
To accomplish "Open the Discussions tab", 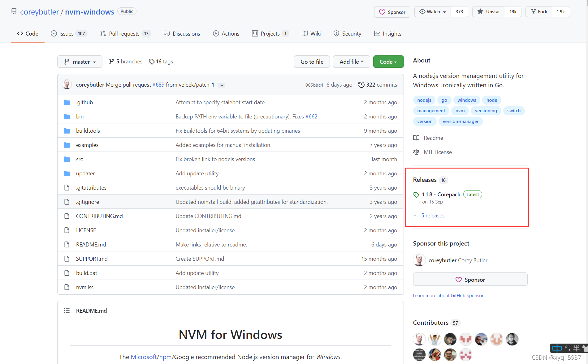I will point(182,33).
